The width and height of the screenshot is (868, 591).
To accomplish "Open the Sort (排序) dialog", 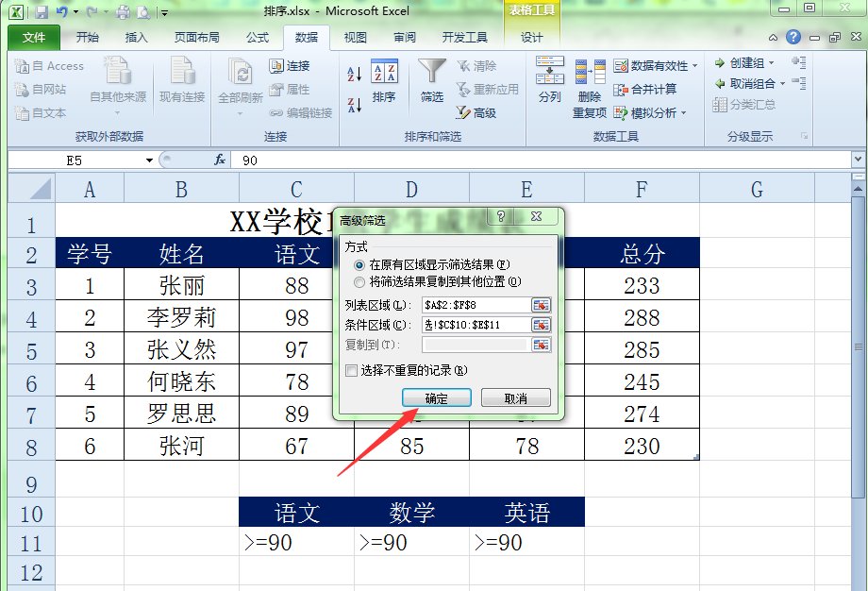I will point(384,81).
